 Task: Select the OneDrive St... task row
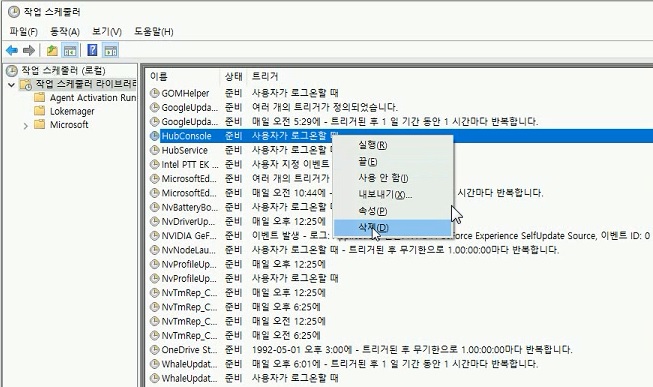point(400,350)
